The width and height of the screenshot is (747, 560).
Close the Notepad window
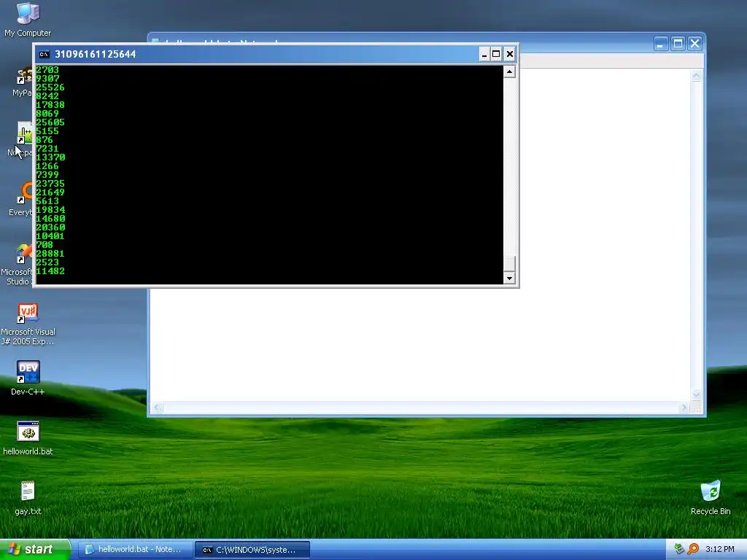[x=694, y=44]
